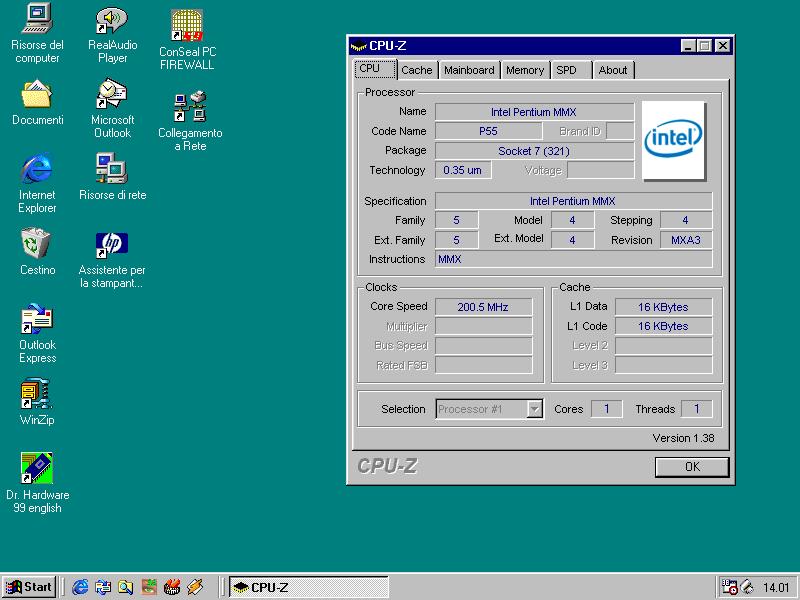
Task: Click the Stepping value field
Action: (x=686, y=220)
